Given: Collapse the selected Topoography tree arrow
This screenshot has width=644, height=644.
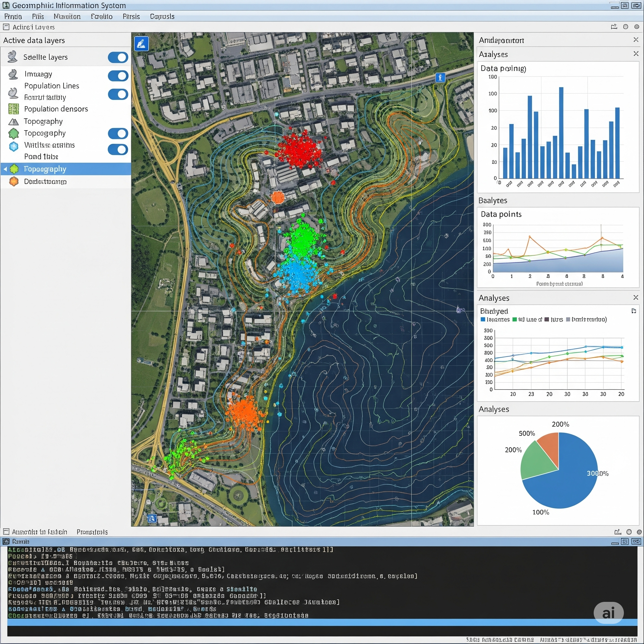Looking at the screenshot, I should pos(5,169).
